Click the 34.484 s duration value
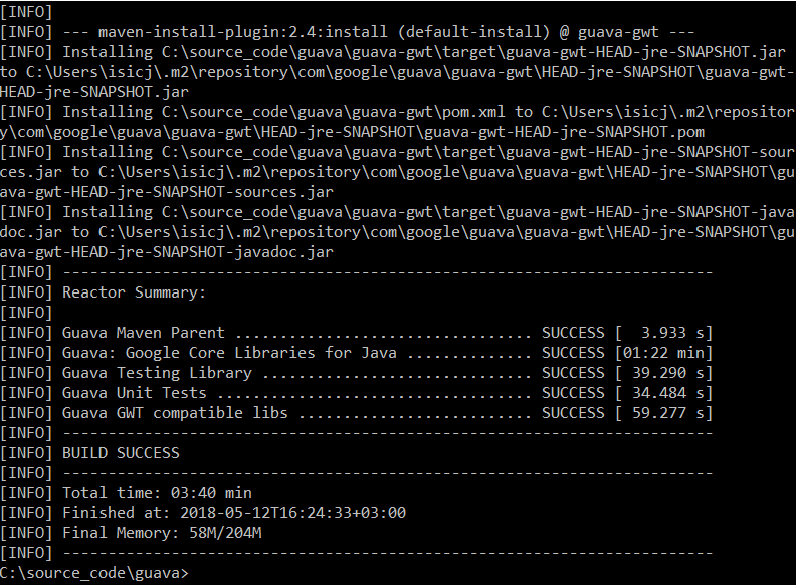 point(670,393)
